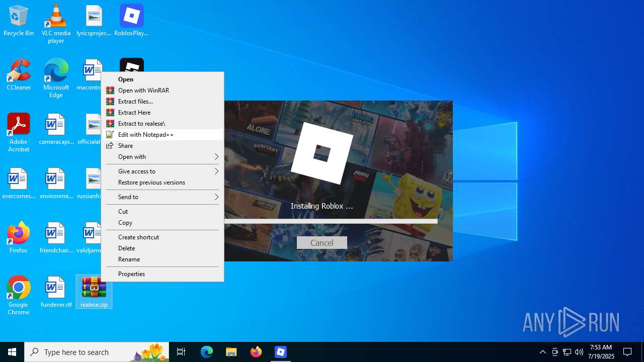Select evercomes Word document icon

point(19,184)
